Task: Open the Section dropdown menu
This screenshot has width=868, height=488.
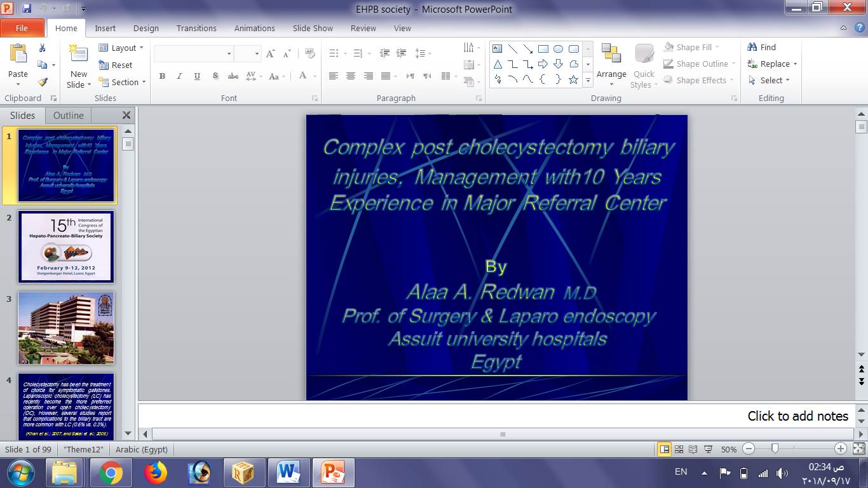Action: (x=123, y=82)
